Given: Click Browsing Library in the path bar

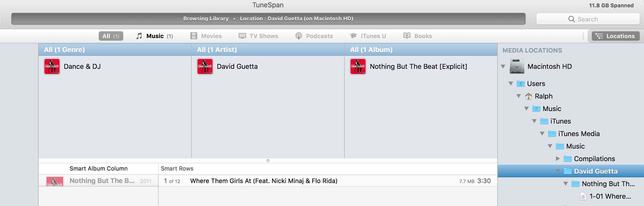Looking at the screenshot, I should (x=206, y=19).
